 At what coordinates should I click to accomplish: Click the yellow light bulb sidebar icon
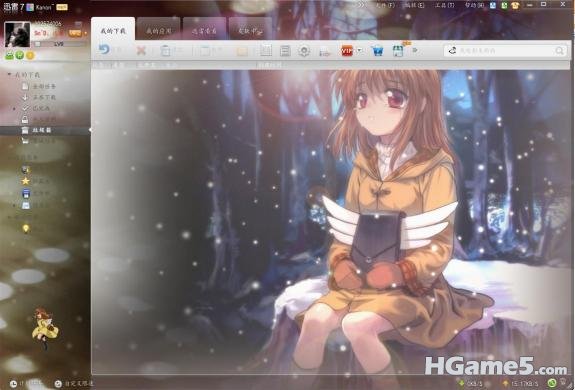26,228
